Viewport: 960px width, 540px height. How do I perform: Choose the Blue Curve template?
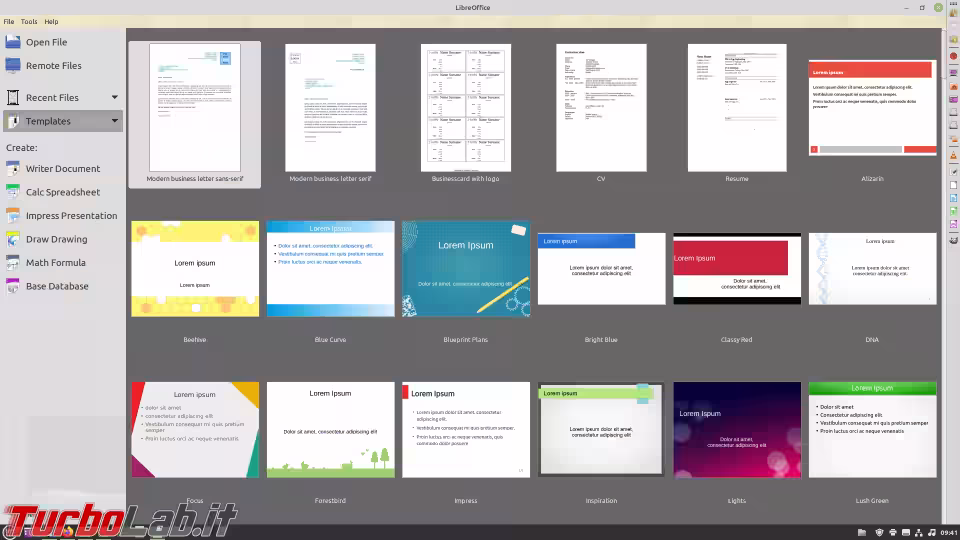click(x=331, y=269)
